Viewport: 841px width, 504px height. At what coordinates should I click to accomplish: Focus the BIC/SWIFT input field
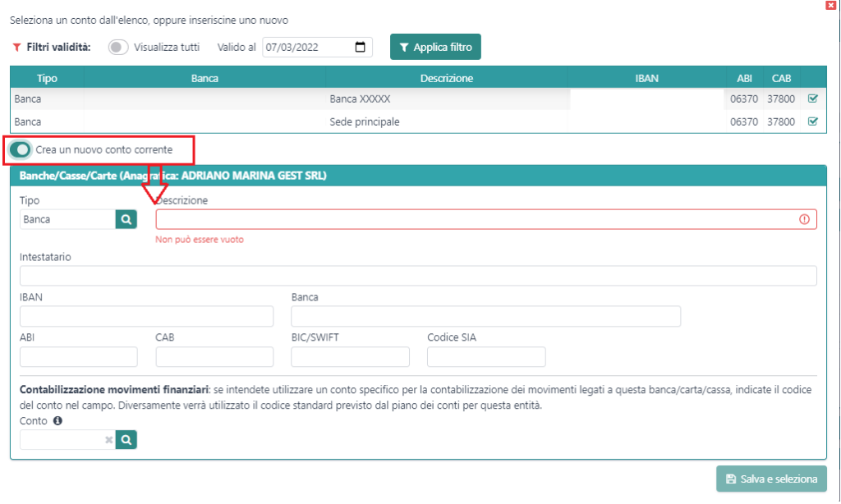350,357
